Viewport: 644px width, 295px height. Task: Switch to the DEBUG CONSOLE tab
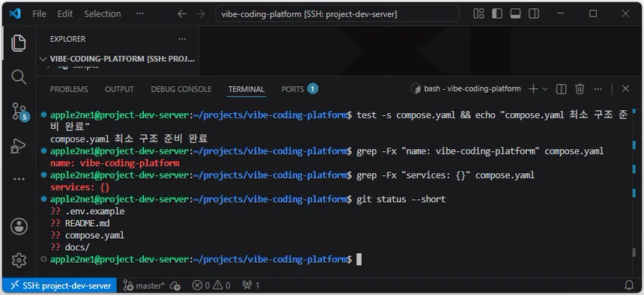click(x=181, y=89)
